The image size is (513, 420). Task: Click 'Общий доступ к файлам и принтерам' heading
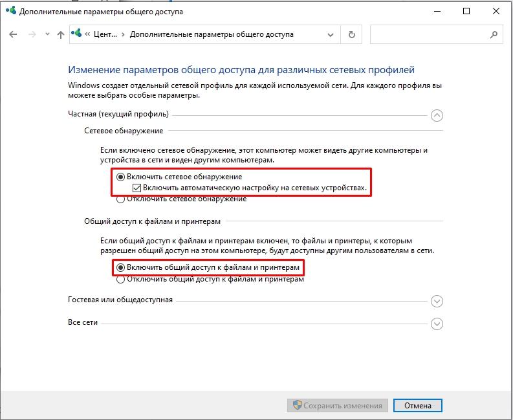tap(153, 221)
